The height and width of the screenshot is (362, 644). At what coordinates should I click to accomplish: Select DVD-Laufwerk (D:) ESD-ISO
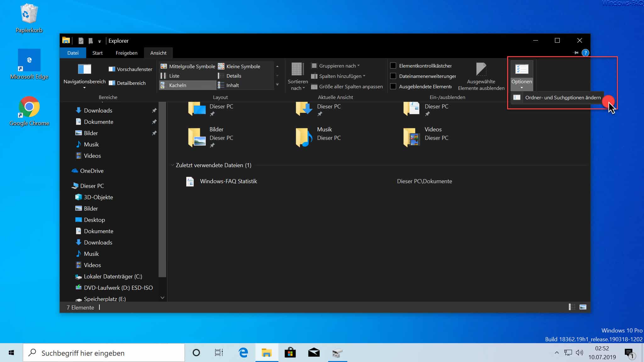pyautogui.click(x=118, y=288)
